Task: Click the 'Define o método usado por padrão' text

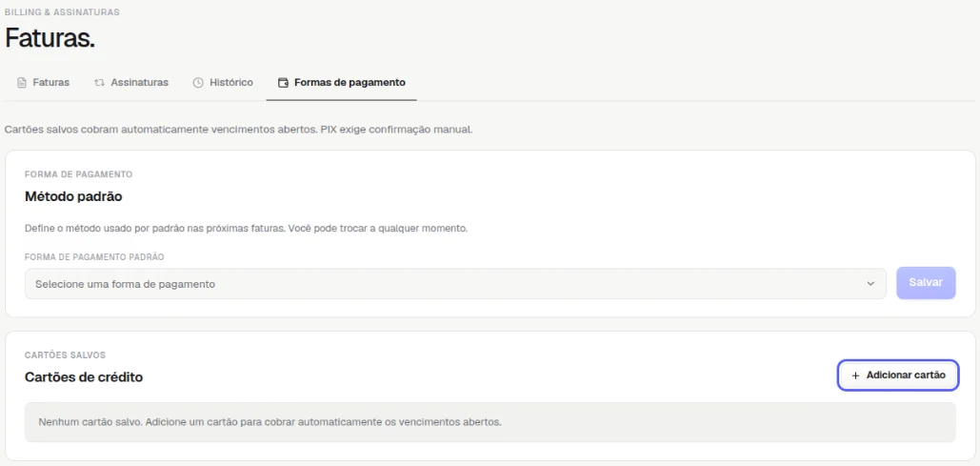Action: pos(247,229)
